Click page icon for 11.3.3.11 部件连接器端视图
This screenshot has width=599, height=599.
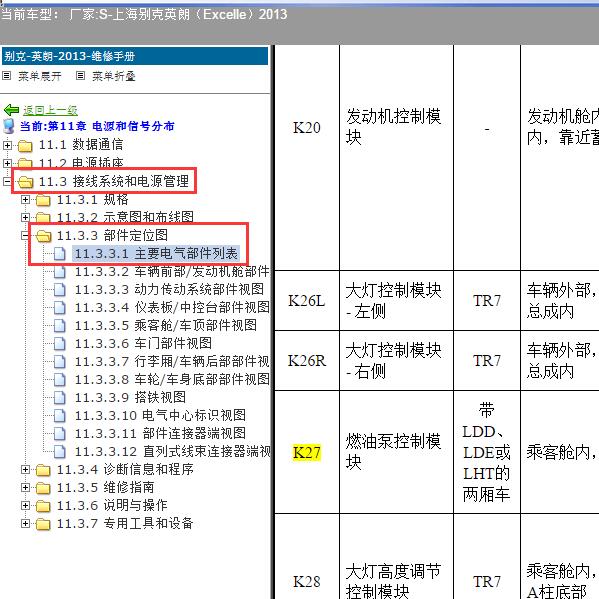pos(60,434)
